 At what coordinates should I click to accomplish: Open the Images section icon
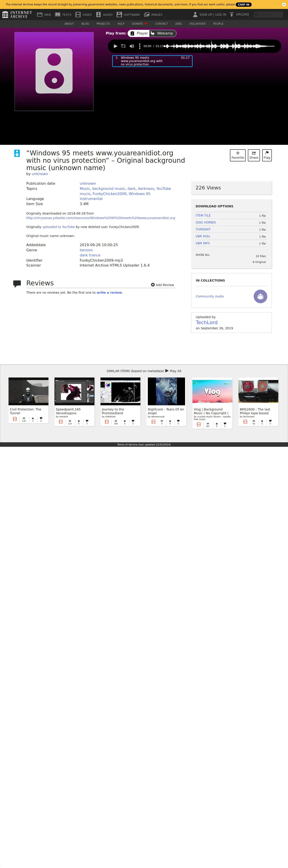point(147,15)
